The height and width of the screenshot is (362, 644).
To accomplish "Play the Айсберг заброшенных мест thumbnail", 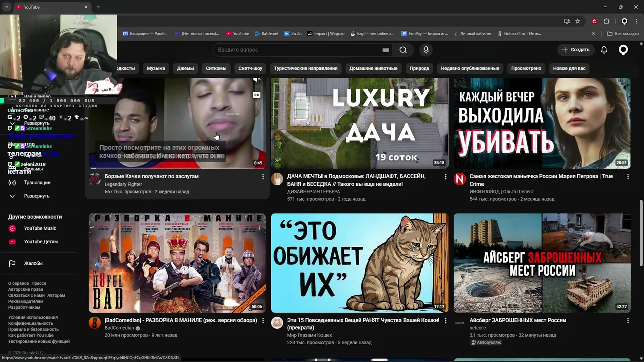I will click(x=542, y=263).
